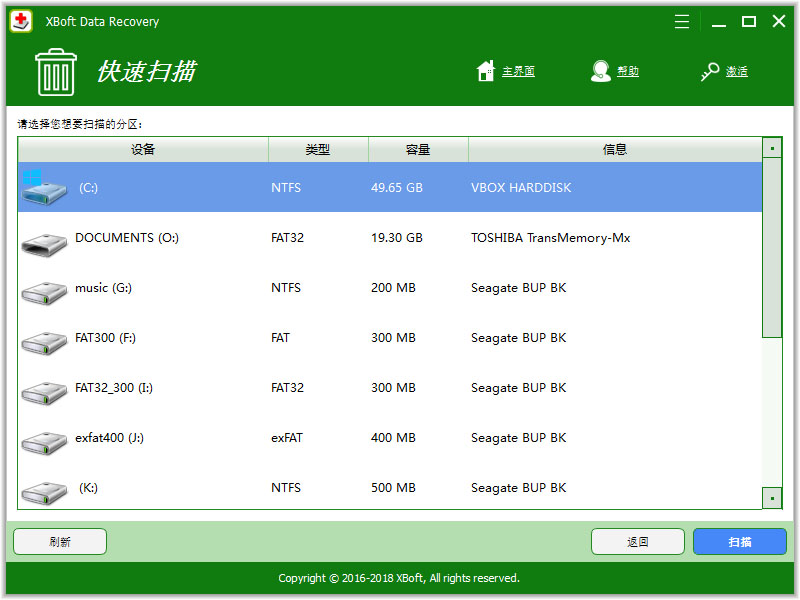
Task: Click the drive icon for FAT32_300 (I:)
Action: tap(44, 393)
